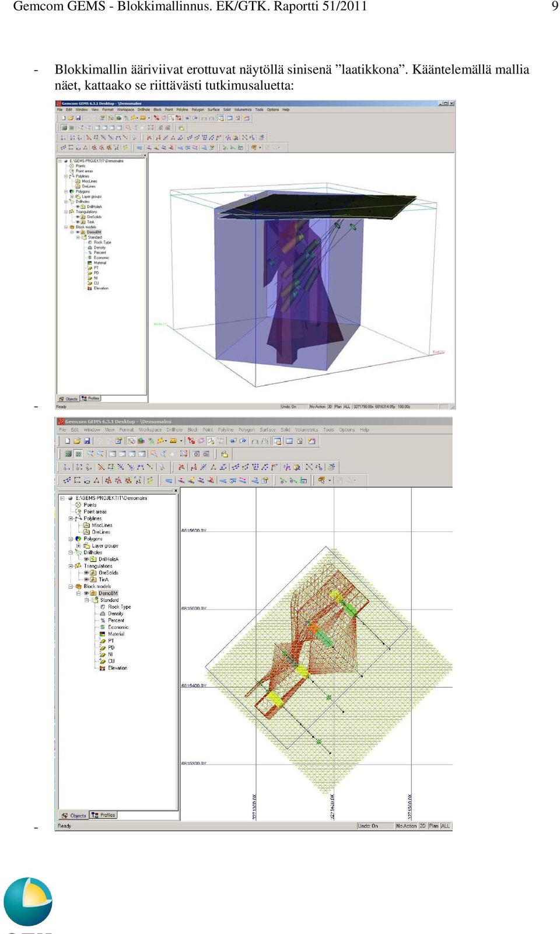This screenshot has height=934, width=560.
Task: Open the Block menu in the plan-view GEMS window
Action: (192, 430)
